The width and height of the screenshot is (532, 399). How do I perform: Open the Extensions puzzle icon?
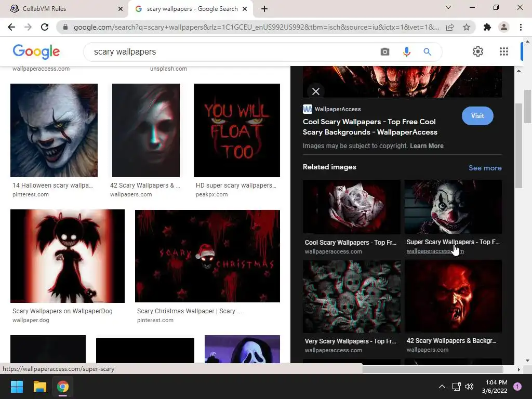click(x=487, y=27)
